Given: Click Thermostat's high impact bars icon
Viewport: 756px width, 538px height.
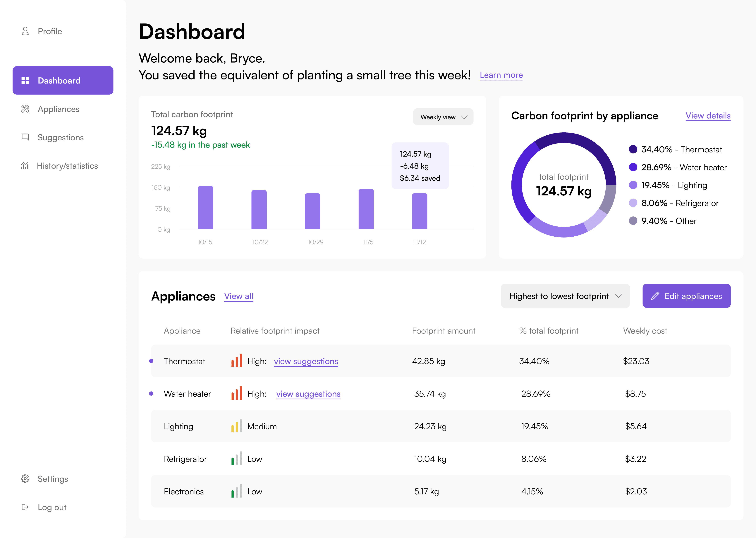Looking at the screenshot, I should tap(237, 361).
